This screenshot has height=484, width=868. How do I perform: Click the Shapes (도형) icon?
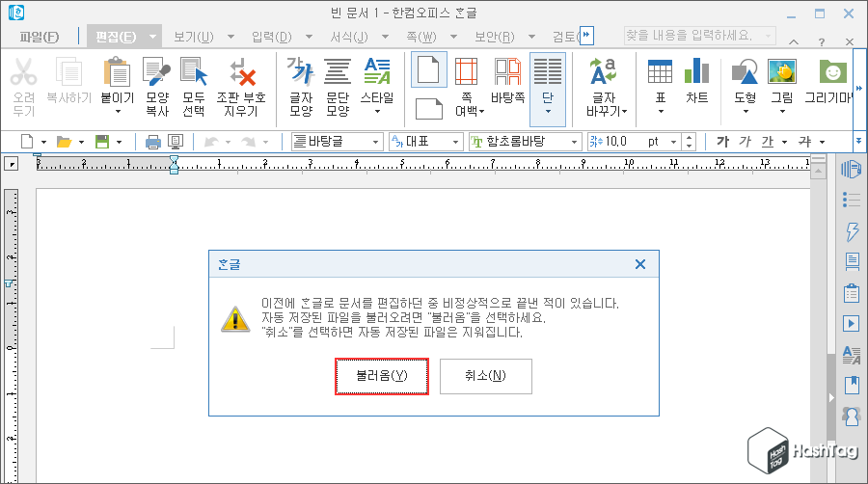[745, 72]
